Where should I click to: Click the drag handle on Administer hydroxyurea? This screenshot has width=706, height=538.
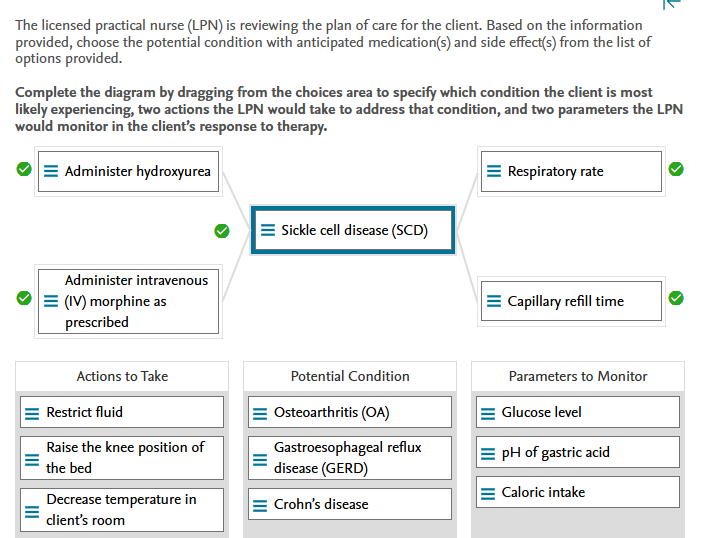point(51,172)
